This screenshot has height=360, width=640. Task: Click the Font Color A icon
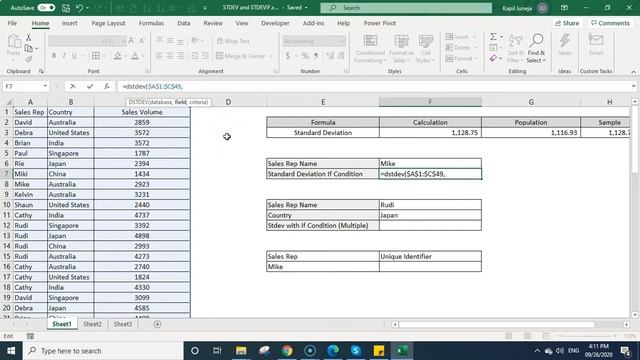click(x=135, y=56)
